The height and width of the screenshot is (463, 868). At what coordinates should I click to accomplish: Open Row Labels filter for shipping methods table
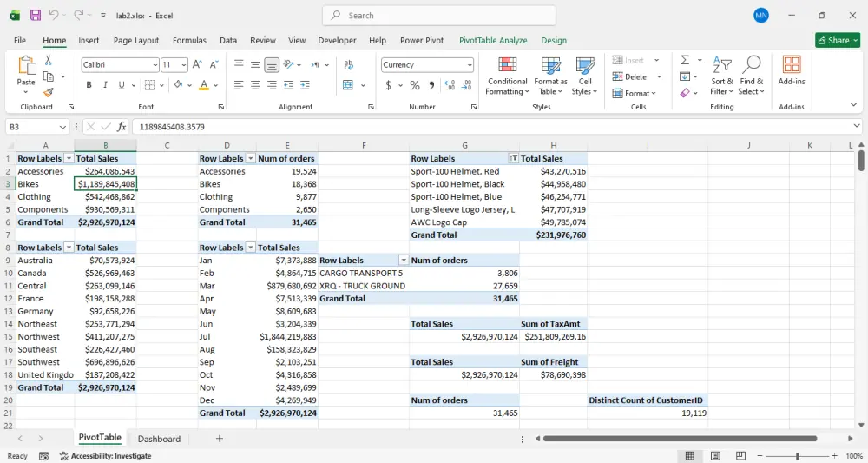click(x=404, y=261)
